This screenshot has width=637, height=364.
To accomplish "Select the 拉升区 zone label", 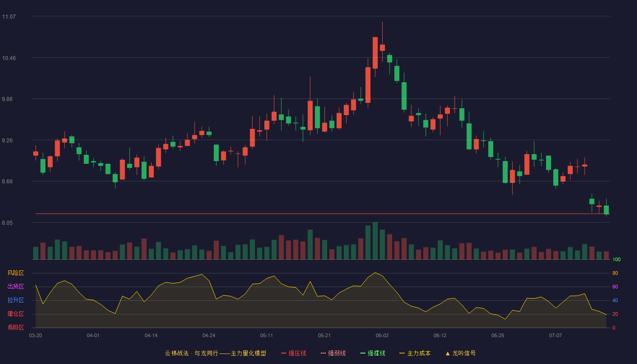I will pyautogui.click(x=15, y=300).
